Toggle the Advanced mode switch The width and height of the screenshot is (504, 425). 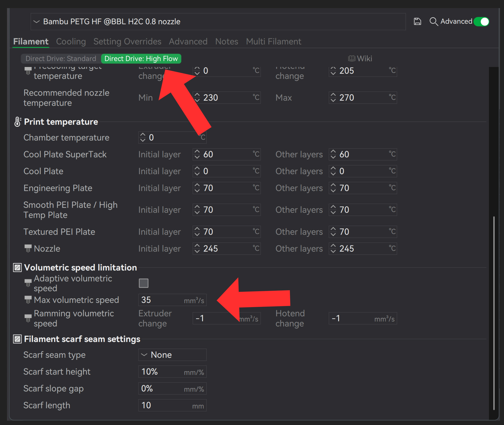coord(481,22)
